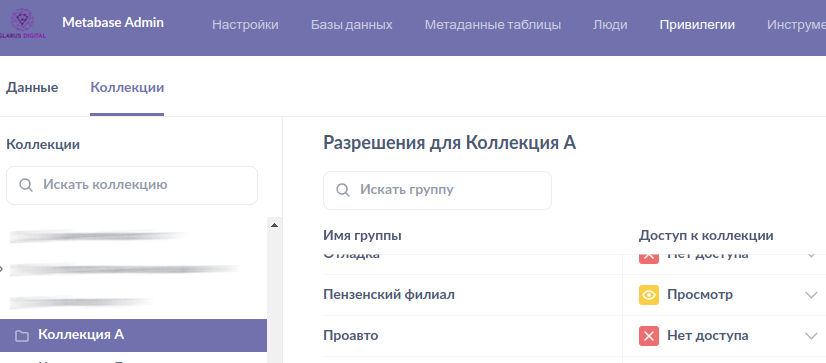Open access chevron for the Отладка row
The image size is (826, 363).
[x=811, y=256]
